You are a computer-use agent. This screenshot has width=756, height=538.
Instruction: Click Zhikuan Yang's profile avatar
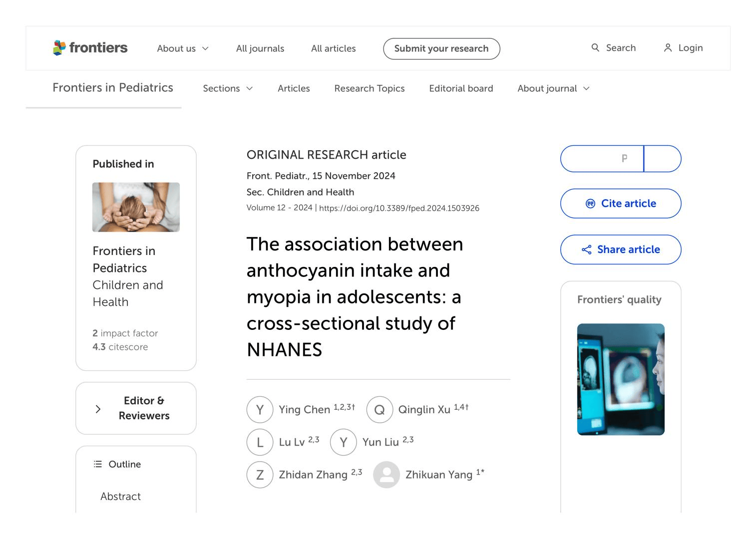tap(386, 475)
